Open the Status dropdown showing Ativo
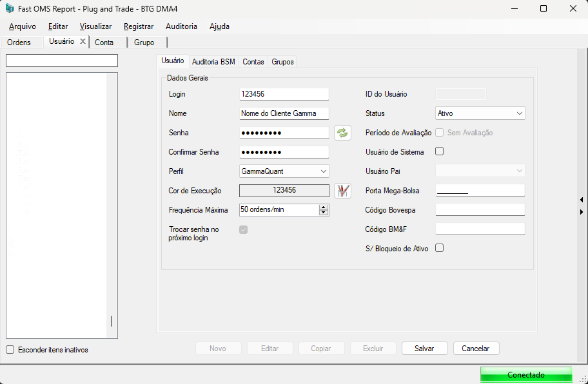This screenshot has height=384, width=588. [480, 113]
